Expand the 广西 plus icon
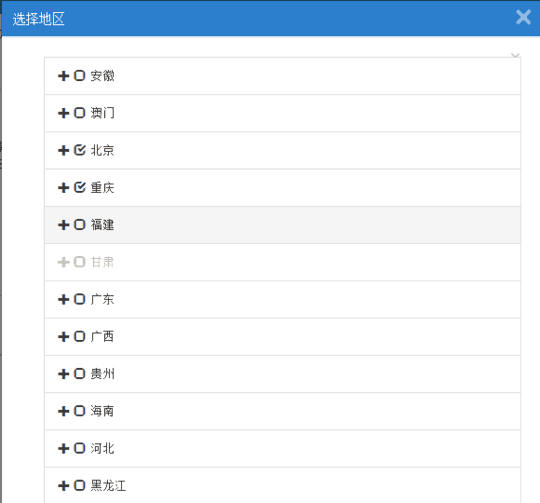 click(x=63, y=337)
